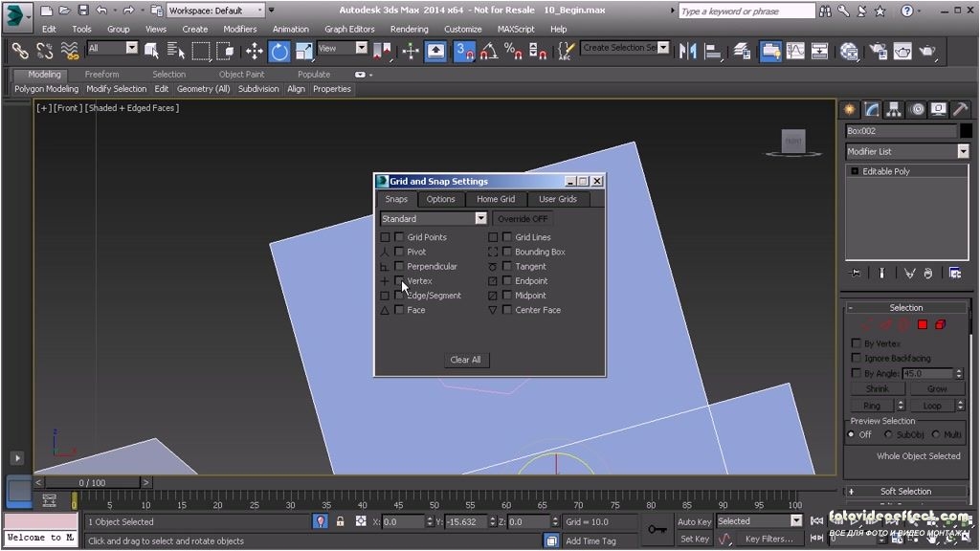980x551 pixels.
Task: Click the Box002 object color swatch
Action: point(966,130)
